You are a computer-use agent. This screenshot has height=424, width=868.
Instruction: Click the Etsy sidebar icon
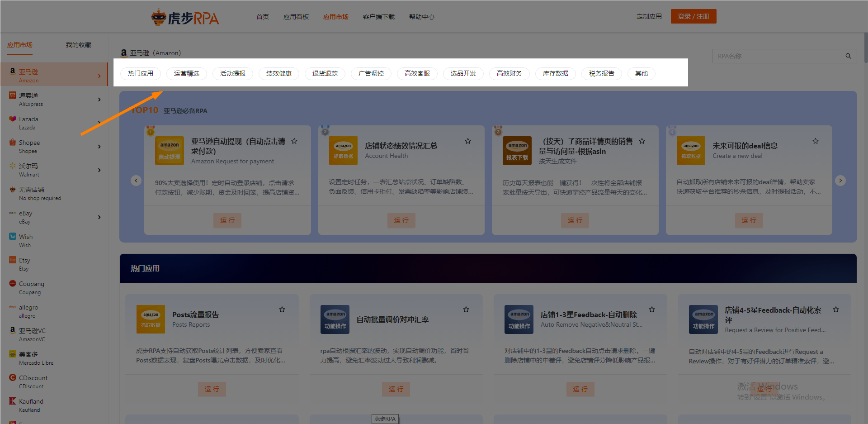(13, 260)
